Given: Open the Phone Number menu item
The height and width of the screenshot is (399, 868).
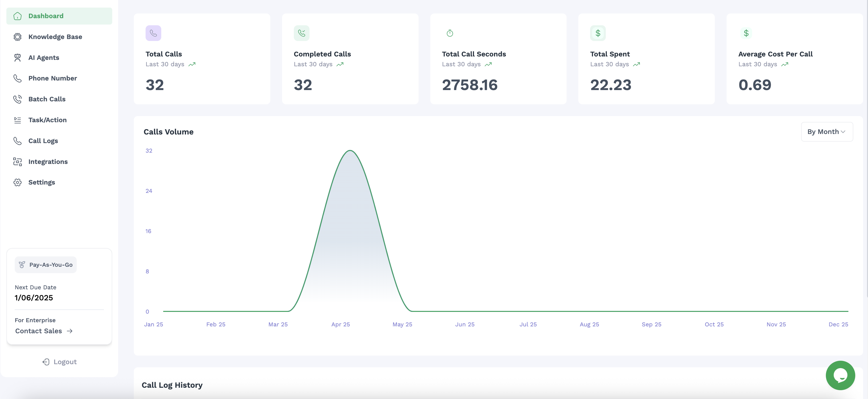Looking at the screenshot, I should click(x=52, y=78).
